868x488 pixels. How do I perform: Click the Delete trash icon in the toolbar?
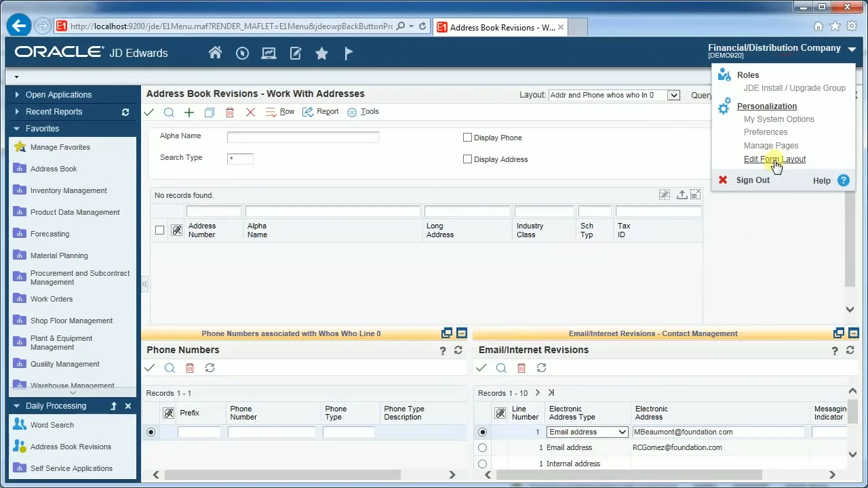pyautogui.click(x=230, y=111)
